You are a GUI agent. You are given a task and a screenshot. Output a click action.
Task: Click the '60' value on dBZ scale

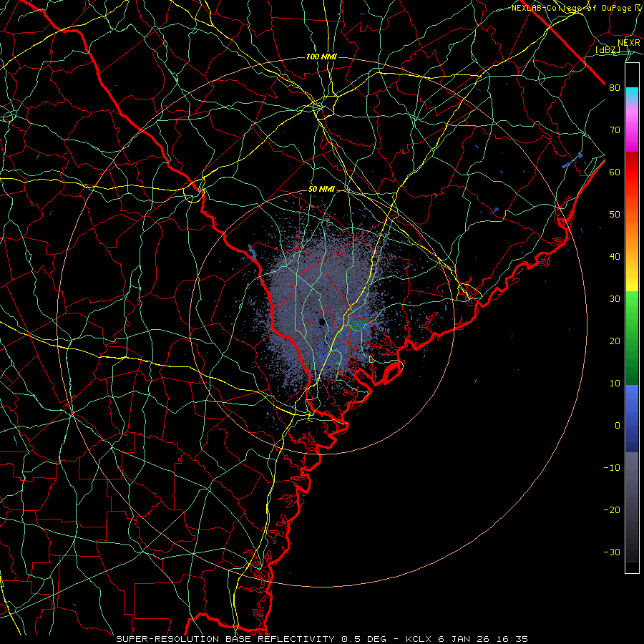(x=615, y=172)
